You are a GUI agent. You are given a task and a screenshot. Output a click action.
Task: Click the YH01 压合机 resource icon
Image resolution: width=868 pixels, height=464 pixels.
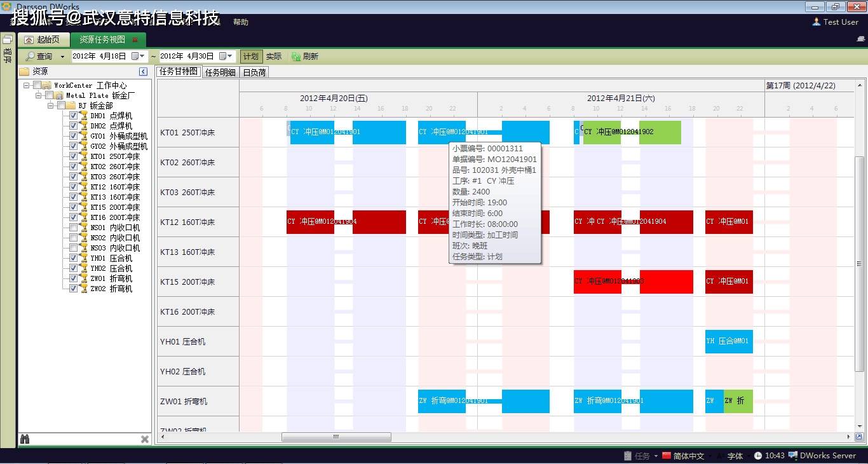[x=83, y=258]
